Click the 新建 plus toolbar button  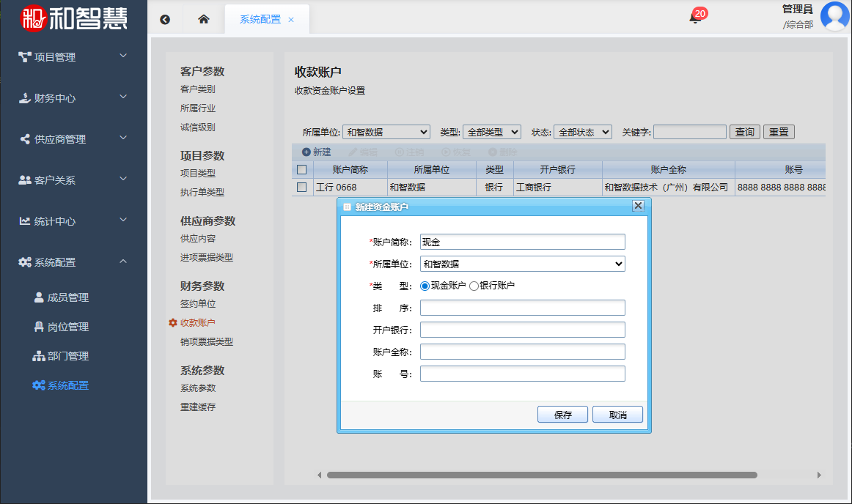(316, 152)
